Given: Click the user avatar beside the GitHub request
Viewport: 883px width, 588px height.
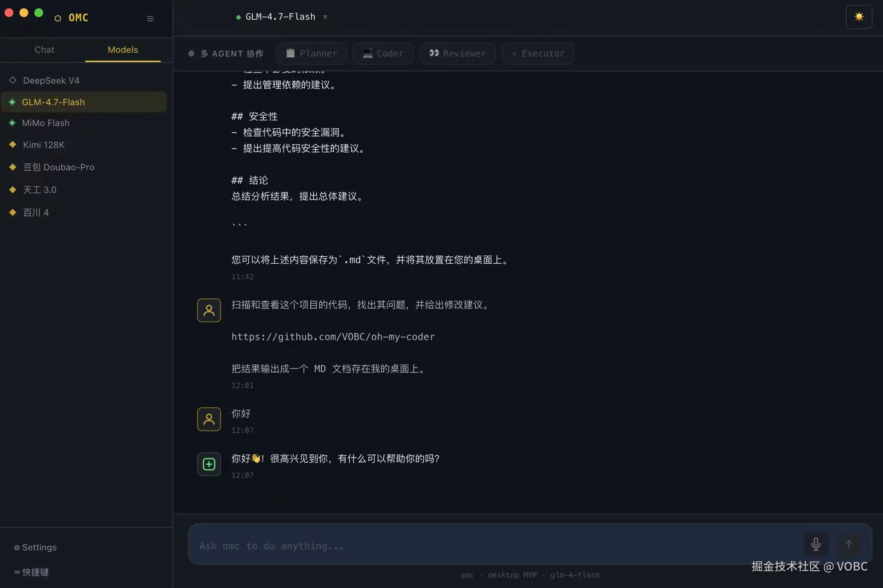Looking at the screenshot, I should click(209, 311).
